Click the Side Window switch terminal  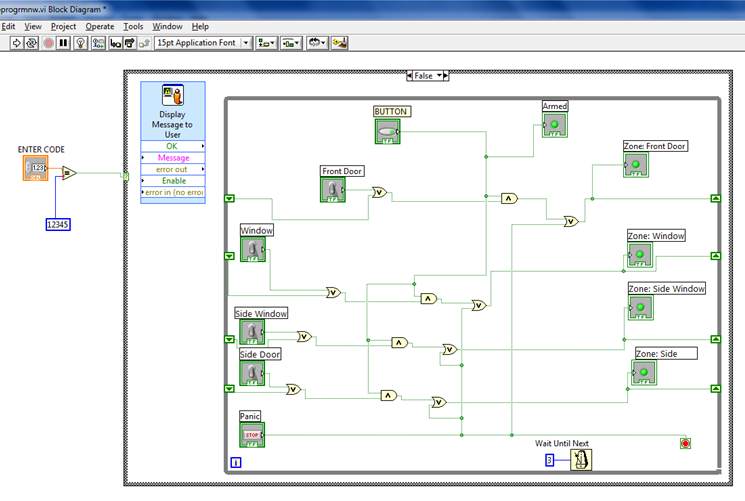(252, 332)
